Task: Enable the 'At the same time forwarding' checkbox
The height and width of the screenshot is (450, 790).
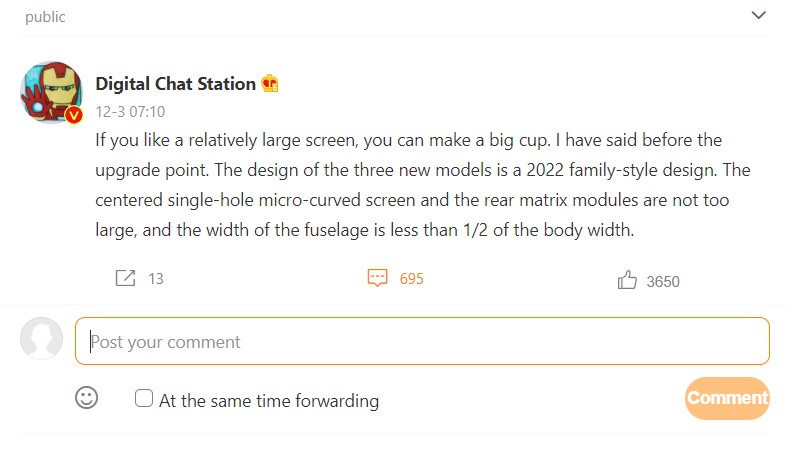Action: click(x=144, y=399)
